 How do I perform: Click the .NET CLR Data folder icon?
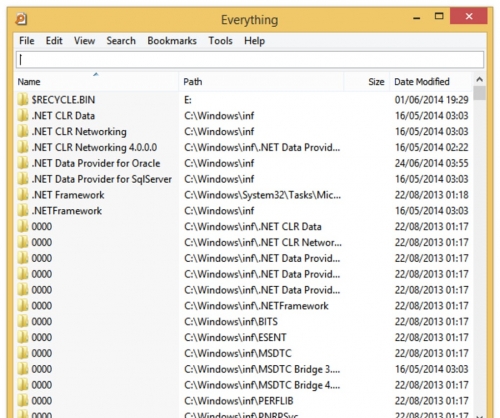(23, 115)
